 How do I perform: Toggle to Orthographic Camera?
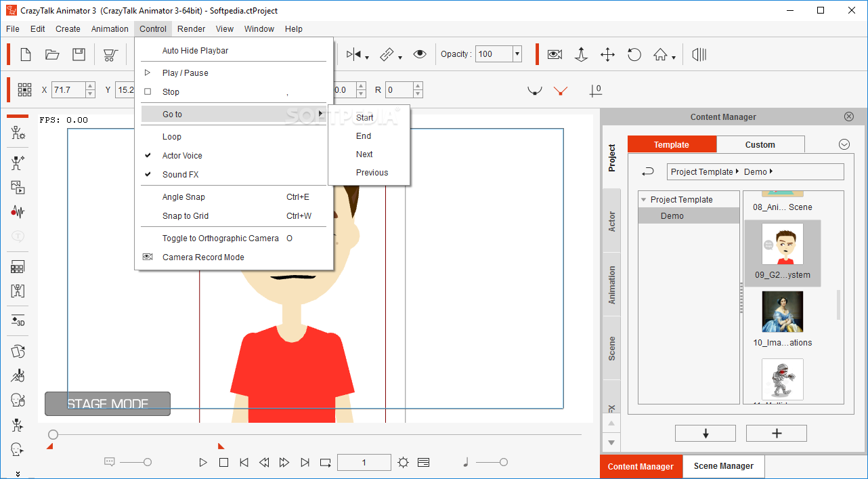point(234,238)
